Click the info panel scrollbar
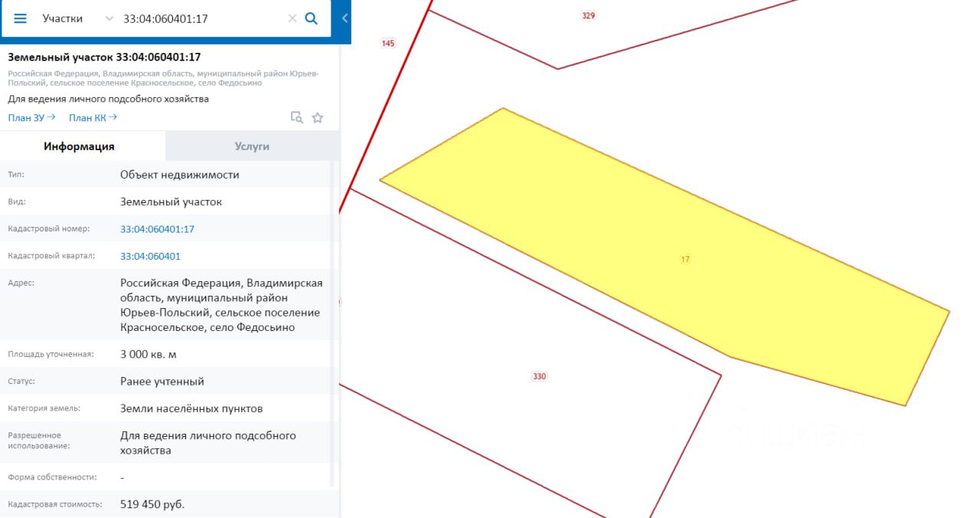980x518 pixels. click(x=332, y=322)
